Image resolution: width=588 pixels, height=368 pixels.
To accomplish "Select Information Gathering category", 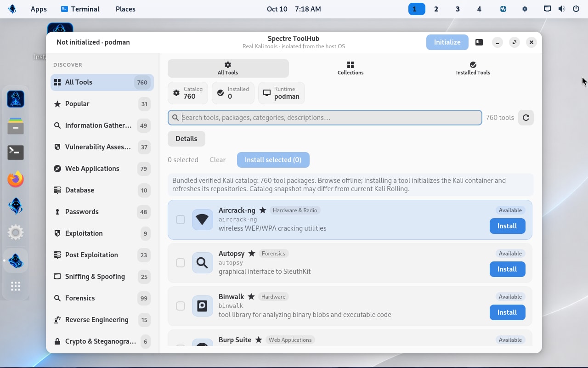I will (x=102, y=125).
